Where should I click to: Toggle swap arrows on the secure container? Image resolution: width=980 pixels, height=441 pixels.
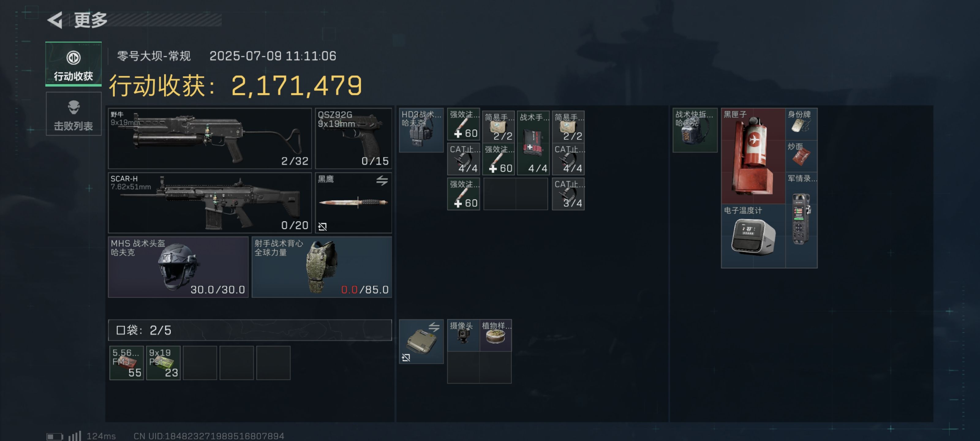click(x=434, y=326)
